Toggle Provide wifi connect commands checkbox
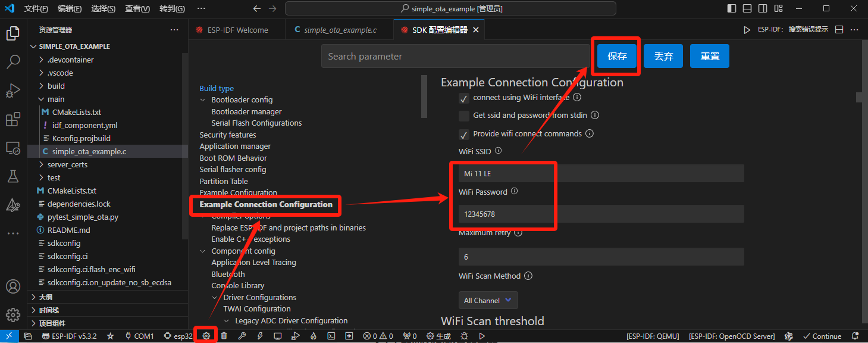Screen dimensions: 868x343 click(x=464, y=134)
